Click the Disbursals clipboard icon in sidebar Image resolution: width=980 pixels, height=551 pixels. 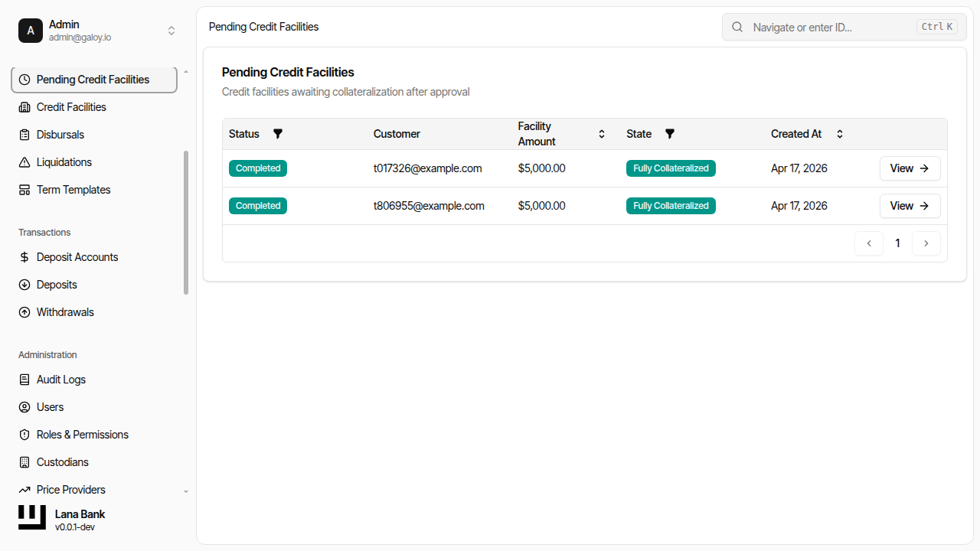pyautogui.click(x=24, y=135)
